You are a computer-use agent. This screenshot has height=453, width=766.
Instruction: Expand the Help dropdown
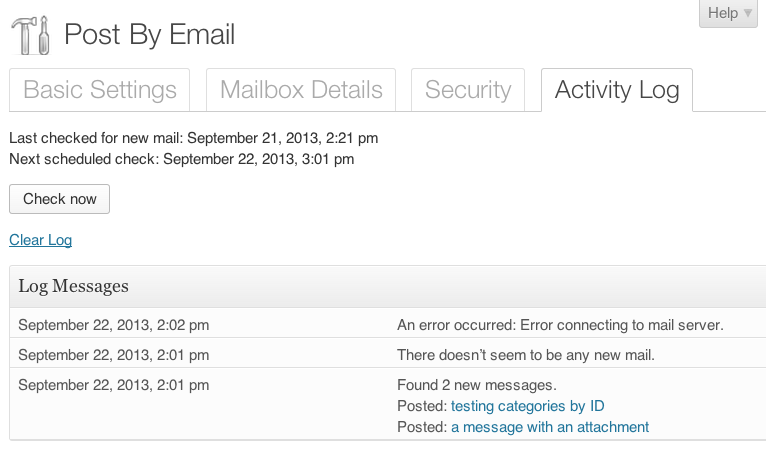[728, 13]
